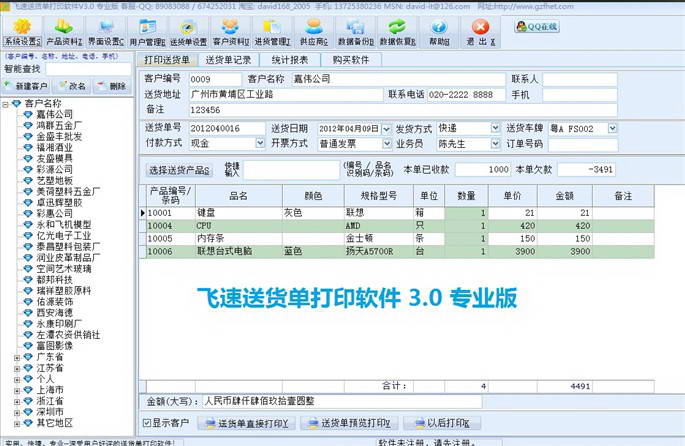685x446 pixels.
Task: Select the 键盘 product row cell
Action: [239, 213]
